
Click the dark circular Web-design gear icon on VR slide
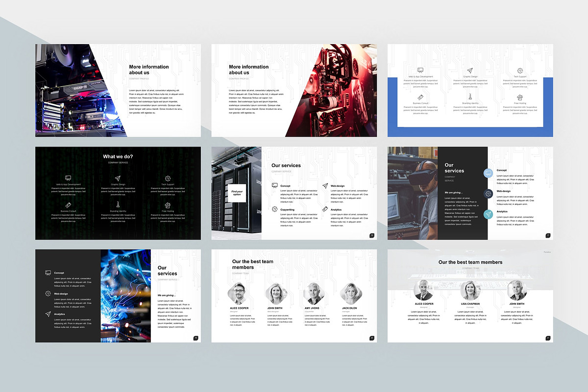tap(488, 194)
